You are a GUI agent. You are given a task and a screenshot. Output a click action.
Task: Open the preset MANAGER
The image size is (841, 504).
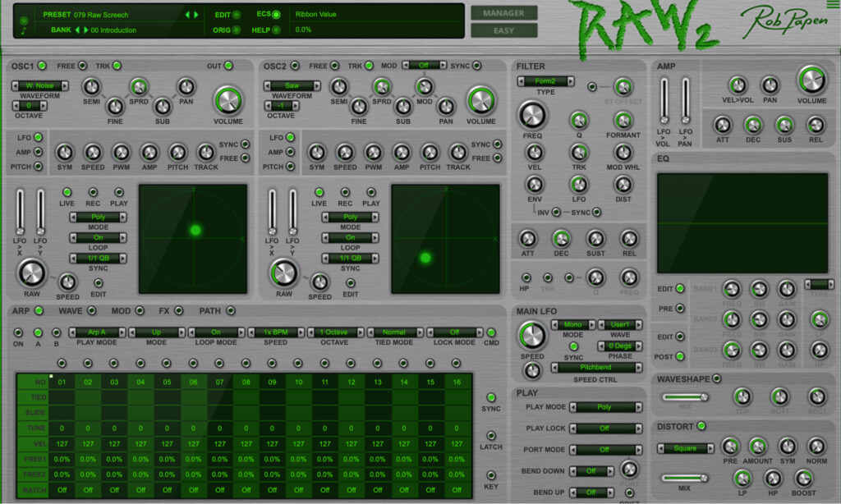[x=503, y=13]
